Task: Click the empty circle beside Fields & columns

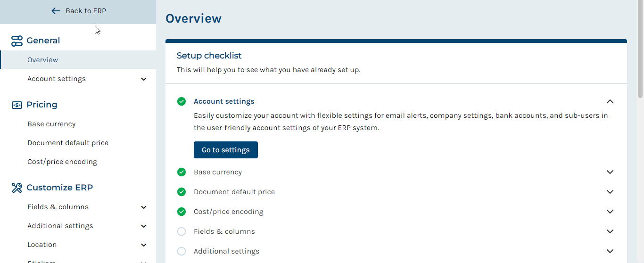Action: point(182,231)
